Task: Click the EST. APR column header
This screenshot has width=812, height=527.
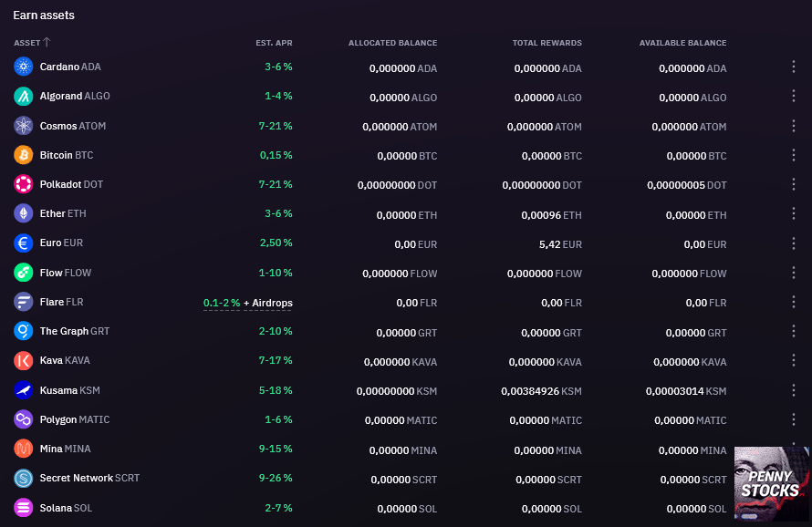Action: coord(275,42)
